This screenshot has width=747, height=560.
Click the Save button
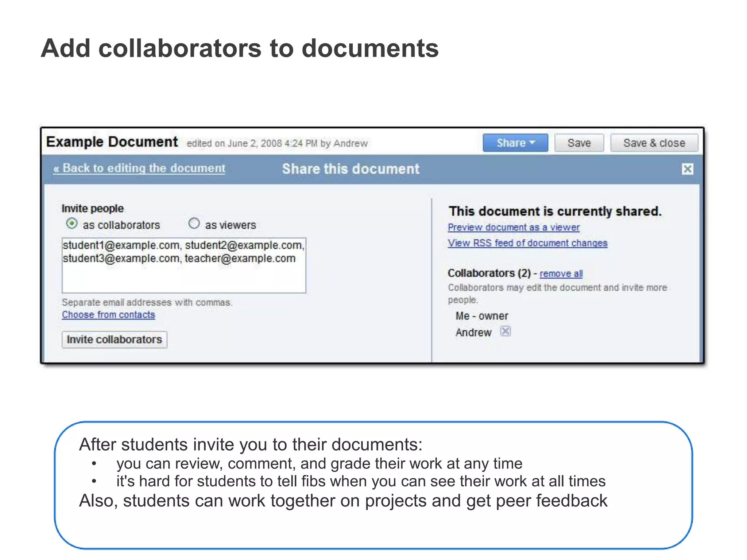click(x=579, y=143)
